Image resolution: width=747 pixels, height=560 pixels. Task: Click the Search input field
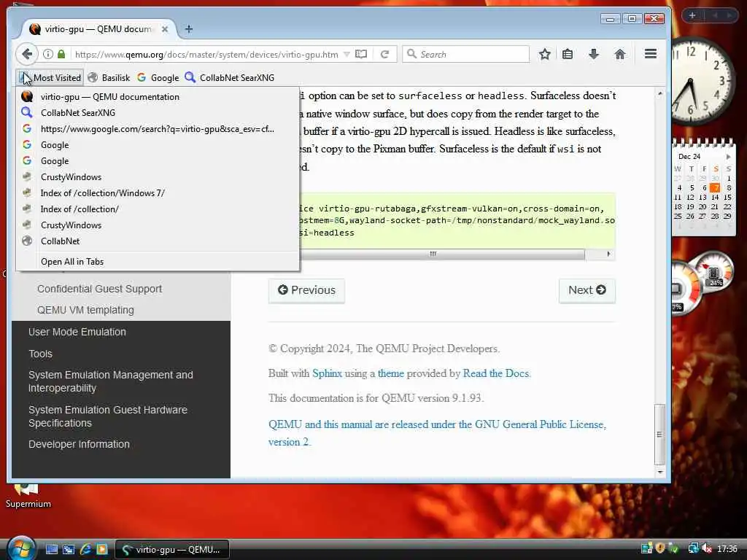point(465,54)
